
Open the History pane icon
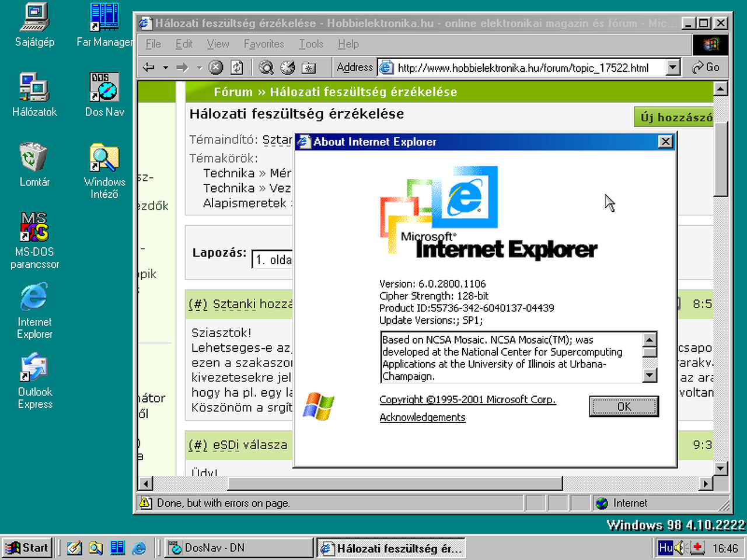(309, 68)
